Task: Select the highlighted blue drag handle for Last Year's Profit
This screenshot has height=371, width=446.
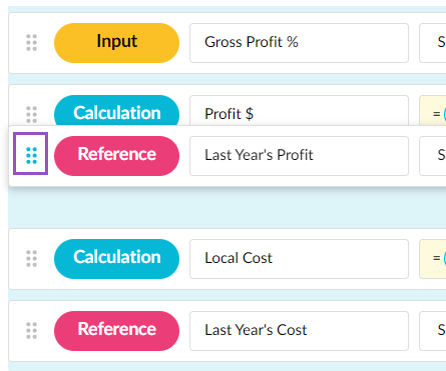Action: pos(31,154)
